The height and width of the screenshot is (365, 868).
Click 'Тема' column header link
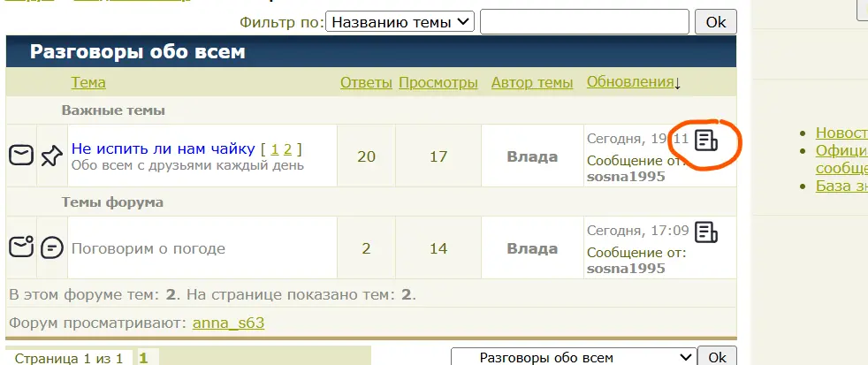88,82
